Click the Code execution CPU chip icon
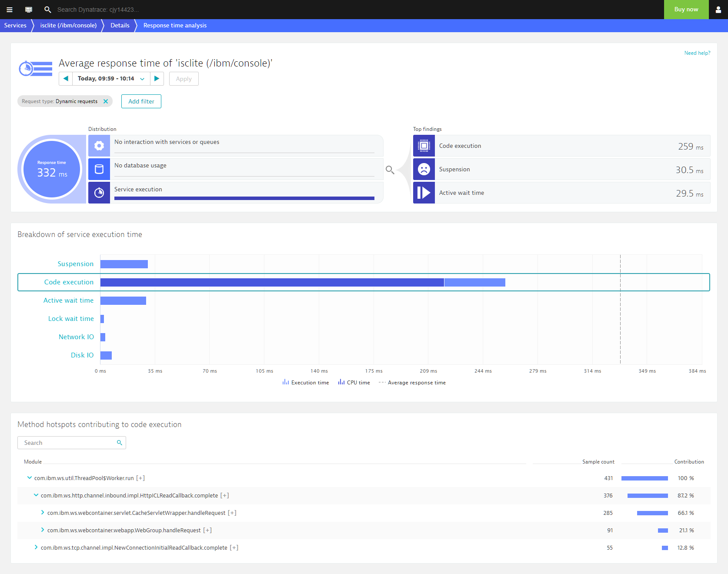 (424, 146)
